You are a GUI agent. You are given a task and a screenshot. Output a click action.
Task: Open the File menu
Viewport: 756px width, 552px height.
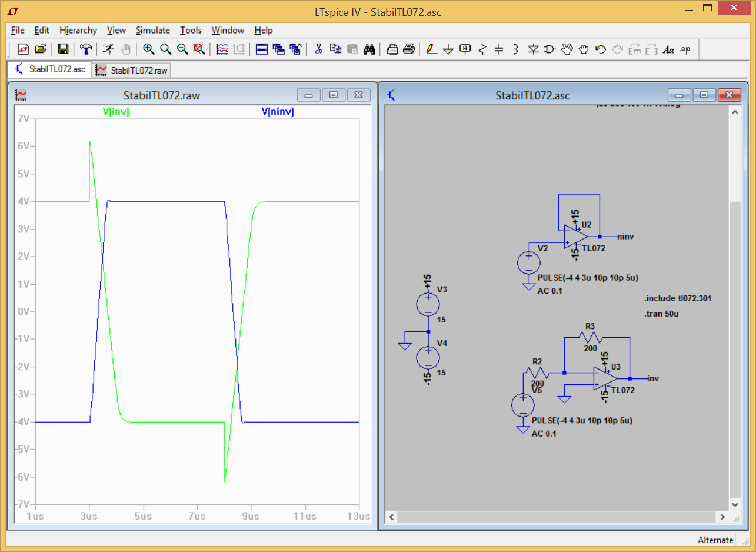[x=18, y=30]
